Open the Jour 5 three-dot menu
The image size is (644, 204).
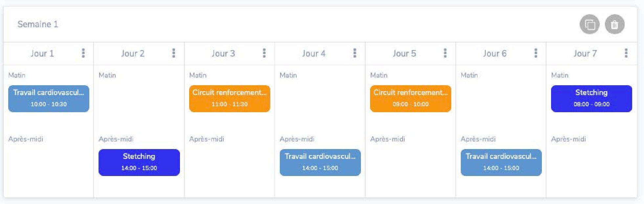tap(445, 53)
